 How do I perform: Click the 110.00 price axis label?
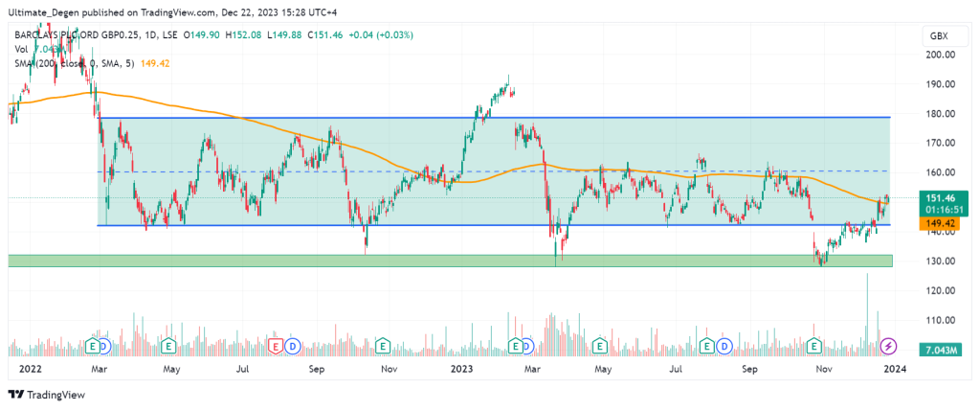coord(941,320)
